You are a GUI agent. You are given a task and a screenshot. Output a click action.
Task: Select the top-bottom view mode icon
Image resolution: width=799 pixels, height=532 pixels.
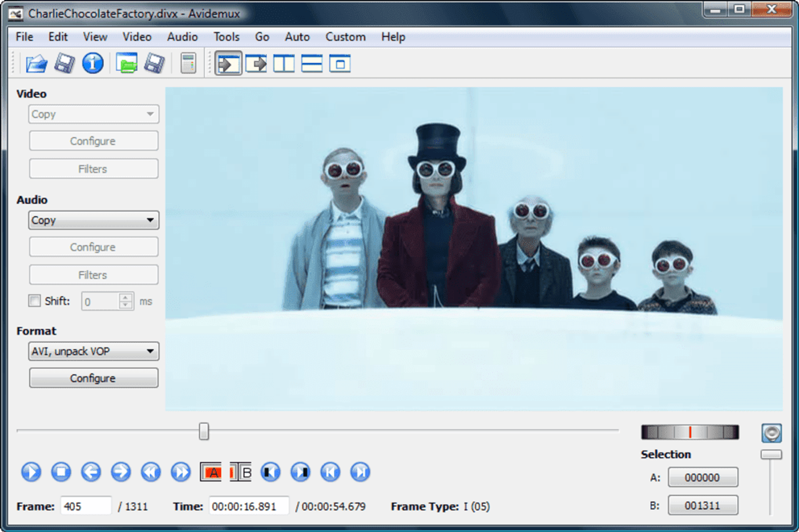[311, 63]
